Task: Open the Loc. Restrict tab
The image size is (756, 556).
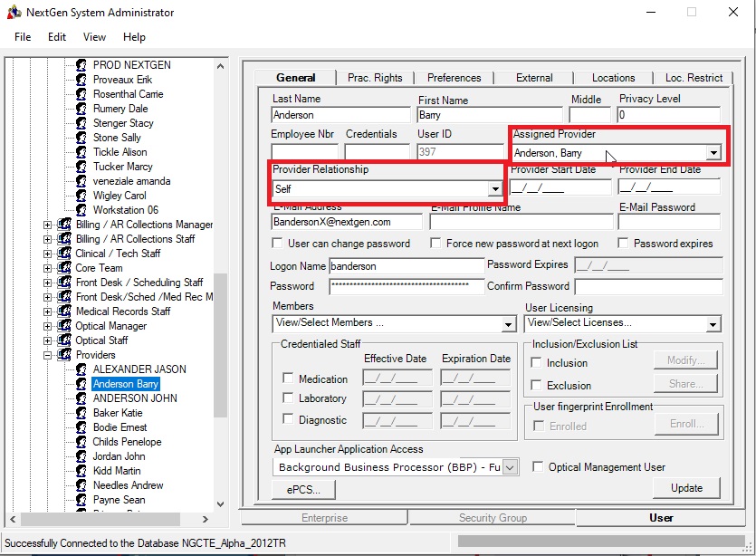Action: click(x=694, y=78)
